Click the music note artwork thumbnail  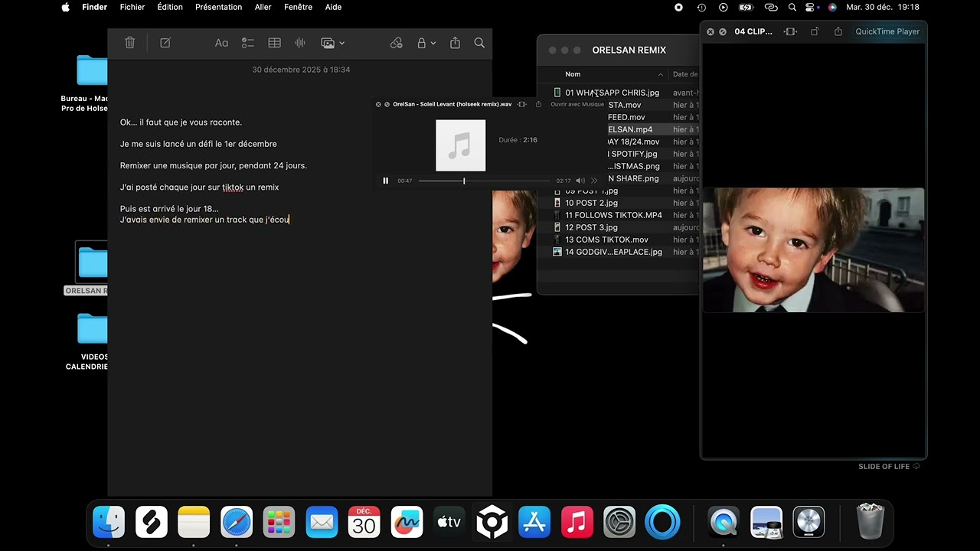[x=461, y=145]
